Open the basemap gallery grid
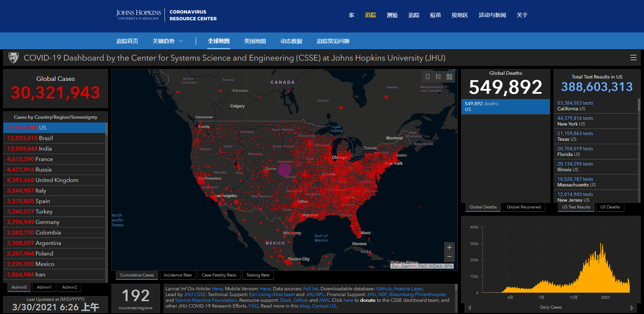The image size is (644, 314). [449, 77]
